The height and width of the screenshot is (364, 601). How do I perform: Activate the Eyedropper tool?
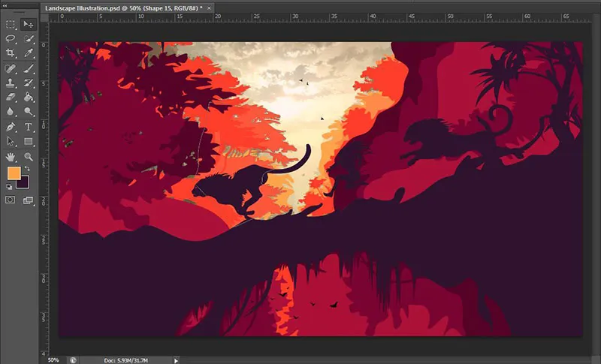coord(29,53)
